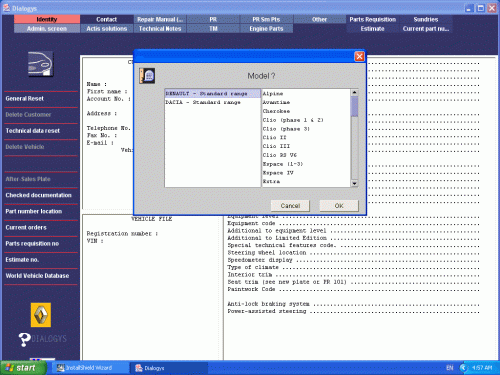This screenshot has width=500, height=375.
Task: Open the Repair Manual tab
Action: pos(160,19)
